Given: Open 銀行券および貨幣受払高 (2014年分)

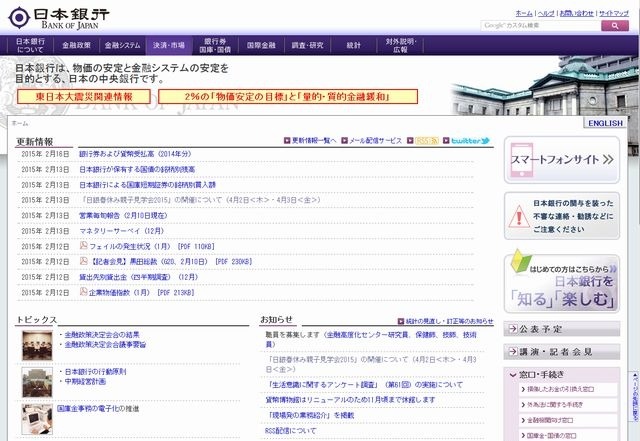Looking at the screenshot, I should (x=135, y=154).
